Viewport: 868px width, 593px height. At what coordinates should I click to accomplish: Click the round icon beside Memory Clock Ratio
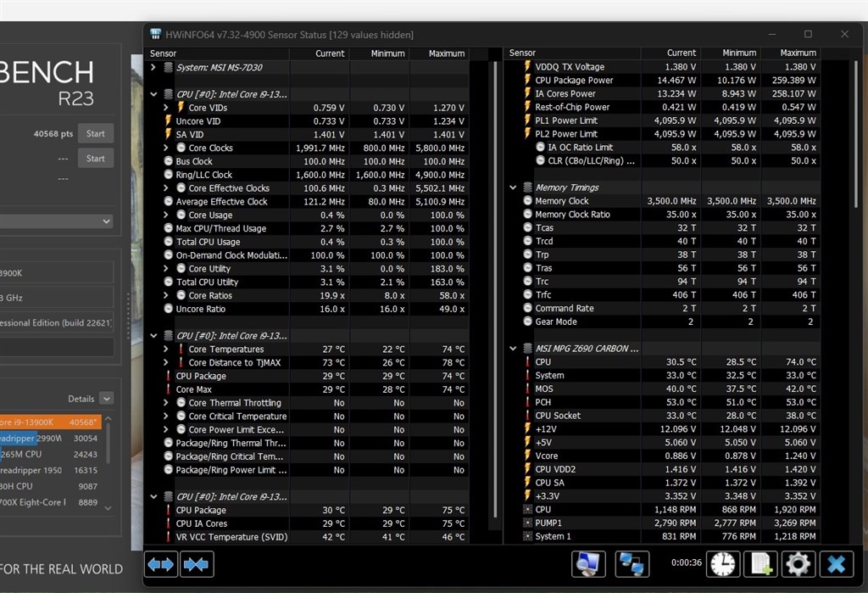[527, 215]
